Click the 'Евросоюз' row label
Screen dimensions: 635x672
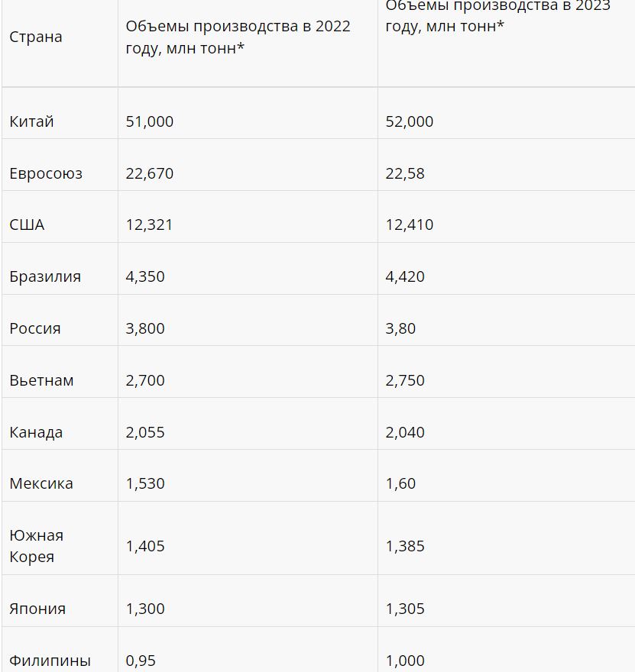[46, 173]
